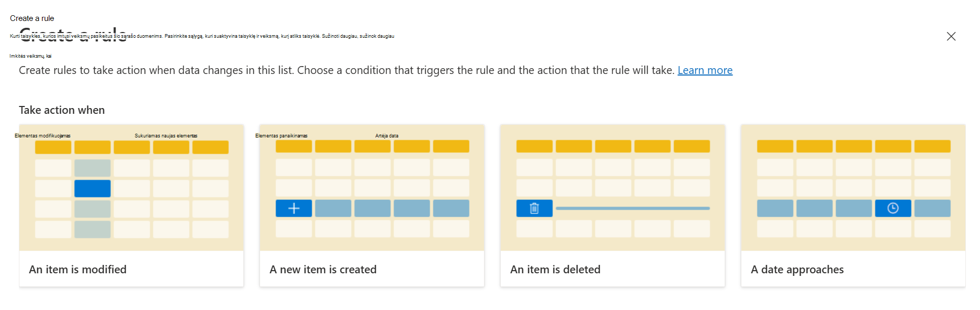Screen dimensions: 980x310
Task: Click the "Artėja data" small label
Action: pyautogui.click(x=387, y=136)
